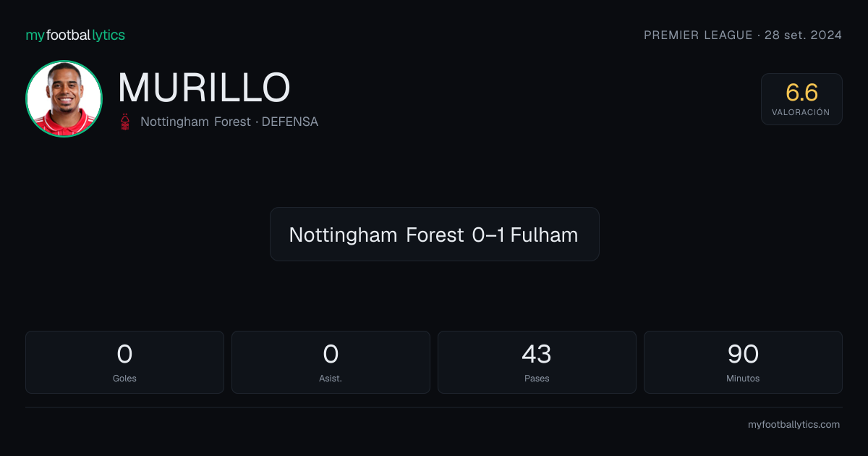
Task: Click the Nottingham Forest team name text
Action: point(195,122)
